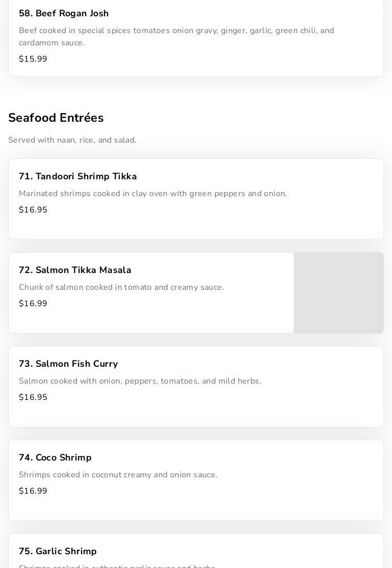Select the Garlic Shrimp item title

pyautogui.click(x=58, y=551)
